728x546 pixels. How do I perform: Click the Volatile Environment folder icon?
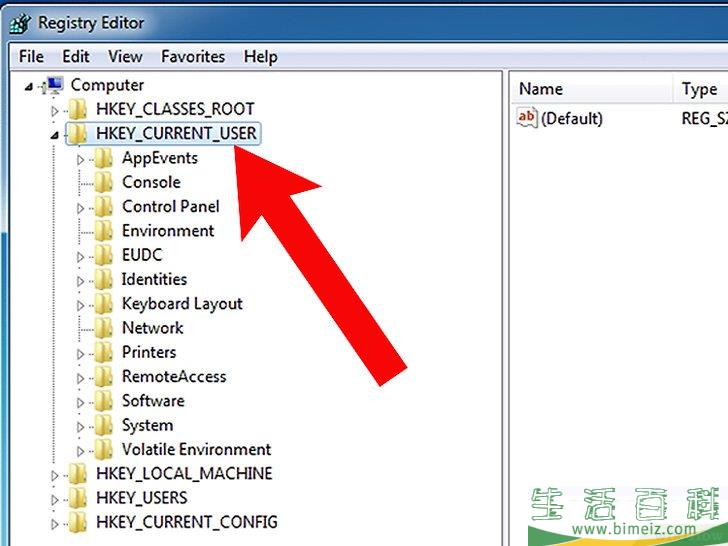pyautogui.click(x=103, y=450)
